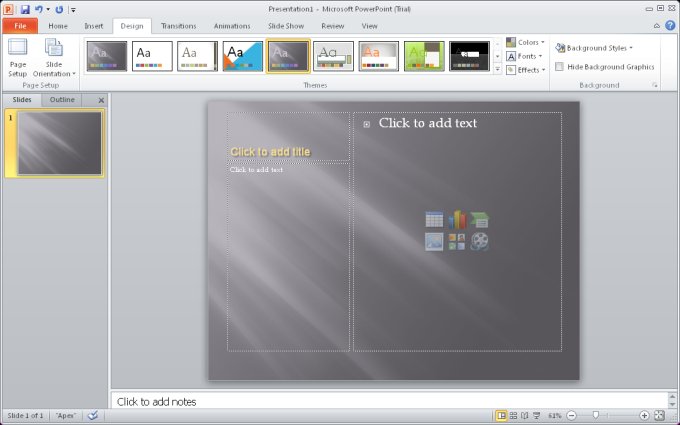
Task: Zoom out with the minus button
Action: coord(571,415)
